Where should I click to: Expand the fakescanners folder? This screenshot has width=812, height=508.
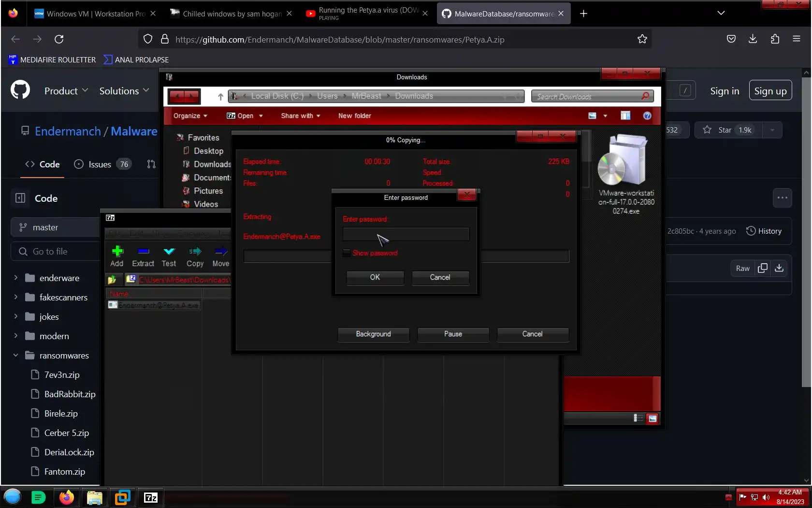click(15, 297)
